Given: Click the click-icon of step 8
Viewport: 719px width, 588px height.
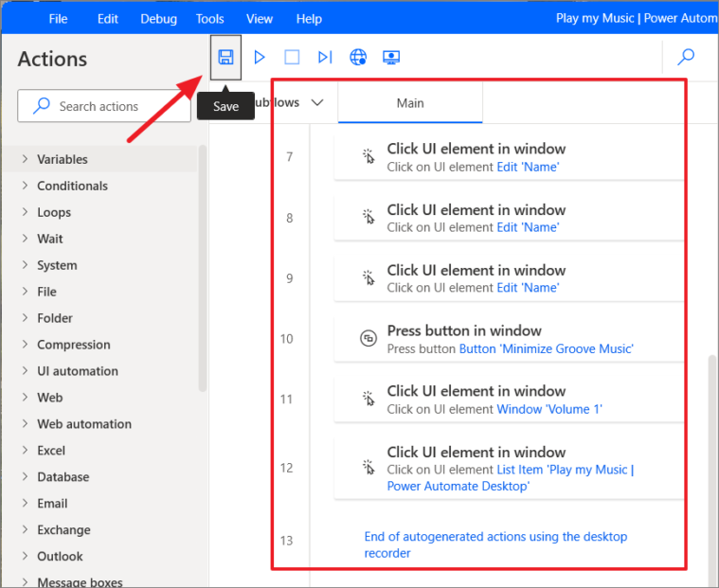Looking at the screenshot, I should click(368, 217).
